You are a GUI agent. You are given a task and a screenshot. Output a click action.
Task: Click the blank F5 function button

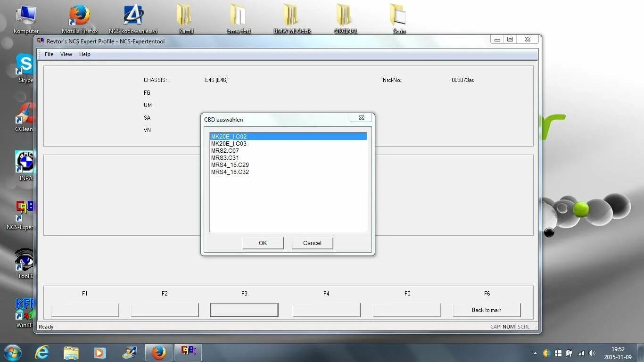point(407,310)
